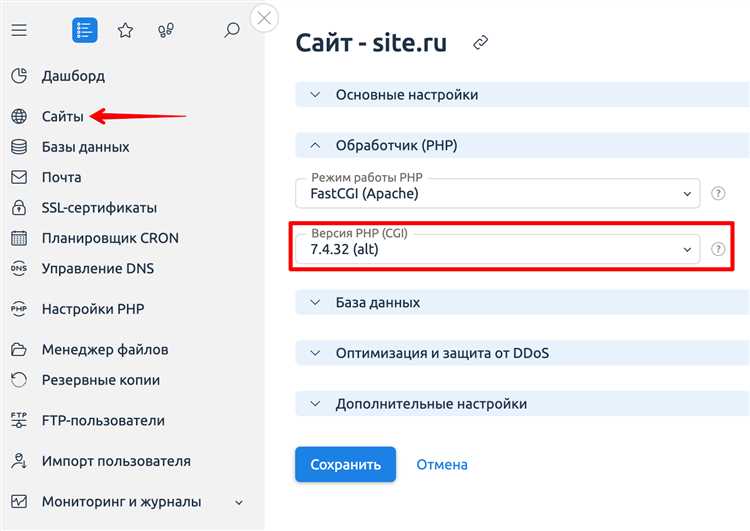Close the panel with X button
This screenshot has width=750, height=531.
pos(264,19)
